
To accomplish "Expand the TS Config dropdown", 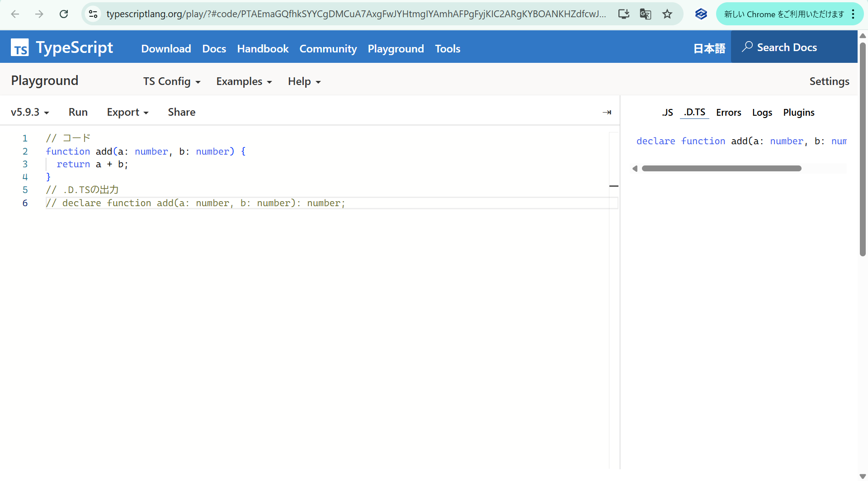I will pyautogui.click(x=172, y=81).
